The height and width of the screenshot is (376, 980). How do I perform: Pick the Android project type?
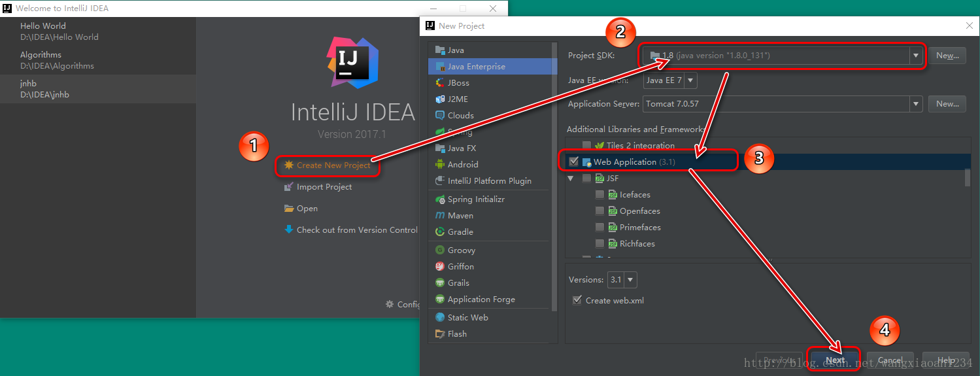point(492,165)
